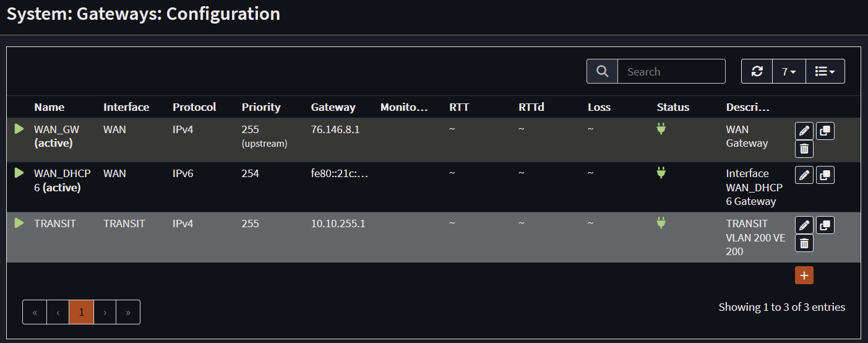Sort the table by Priority column
The width and height of the screenshot is (868, 343).
click(260, 107)
